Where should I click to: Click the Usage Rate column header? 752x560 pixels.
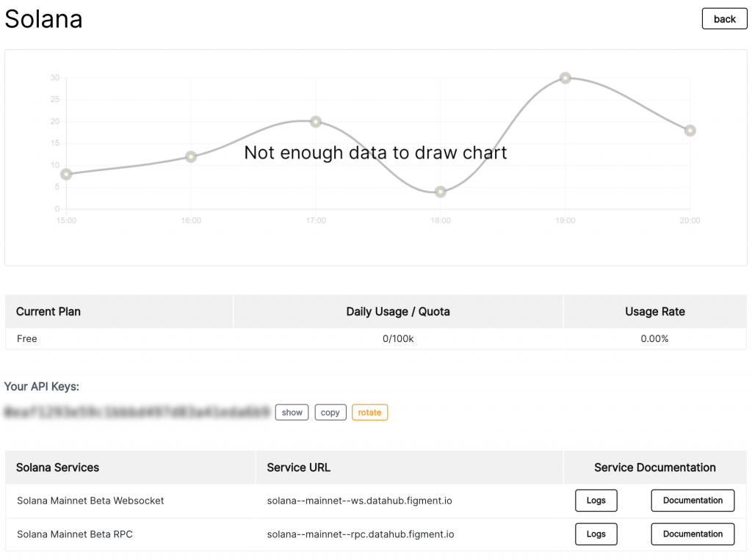654,311
